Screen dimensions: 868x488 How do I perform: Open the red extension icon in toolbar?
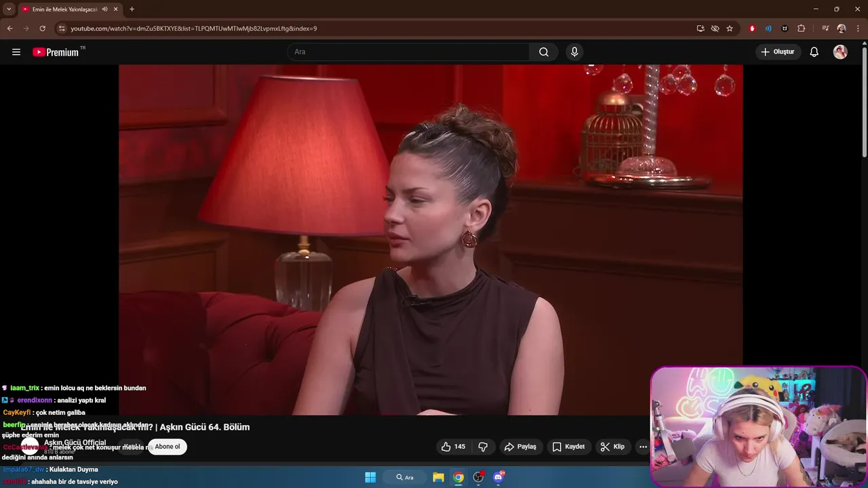tap(752, 28)
